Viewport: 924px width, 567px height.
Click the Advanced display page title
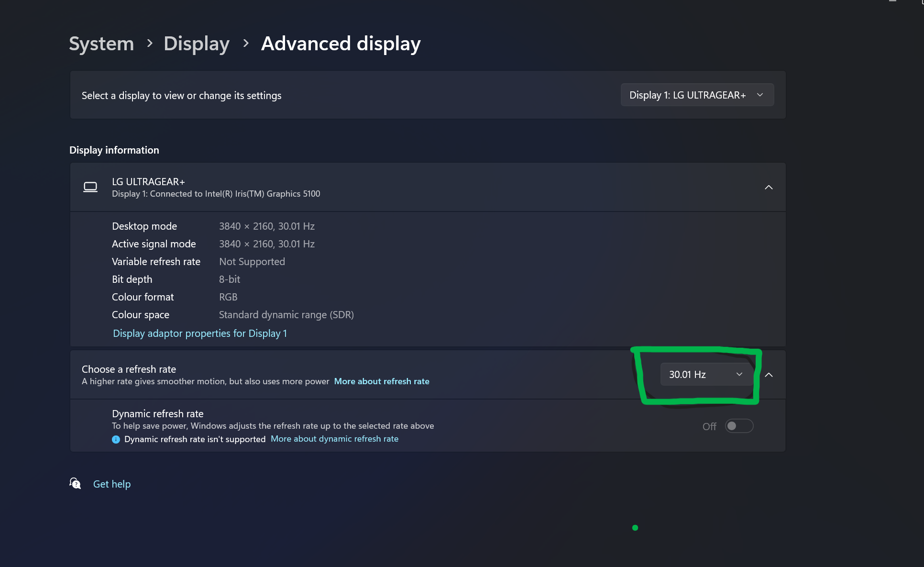[341, 44]
